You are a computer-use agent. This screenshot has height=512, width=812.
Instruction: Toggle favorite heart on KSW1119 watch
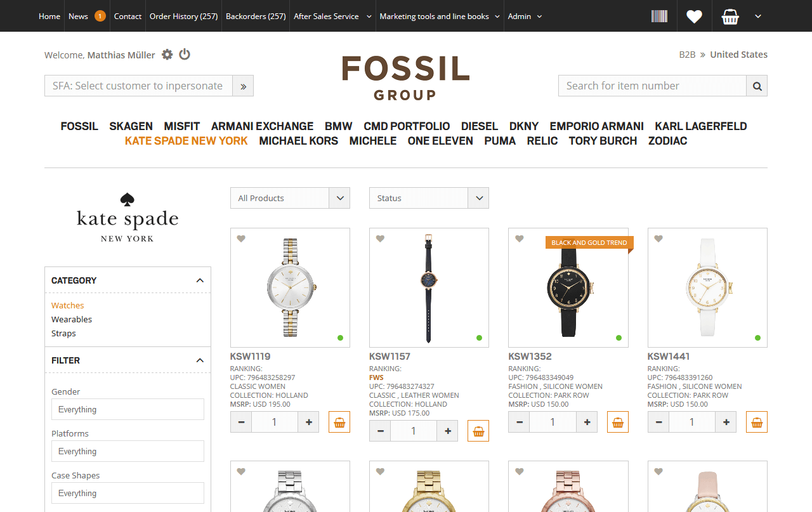pos(241,239)
